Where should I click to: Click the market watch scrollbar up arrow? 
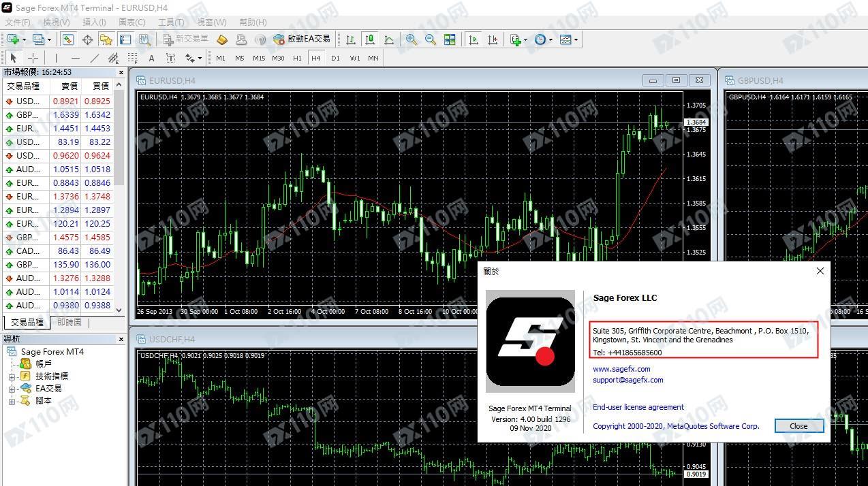coord(119,85)
